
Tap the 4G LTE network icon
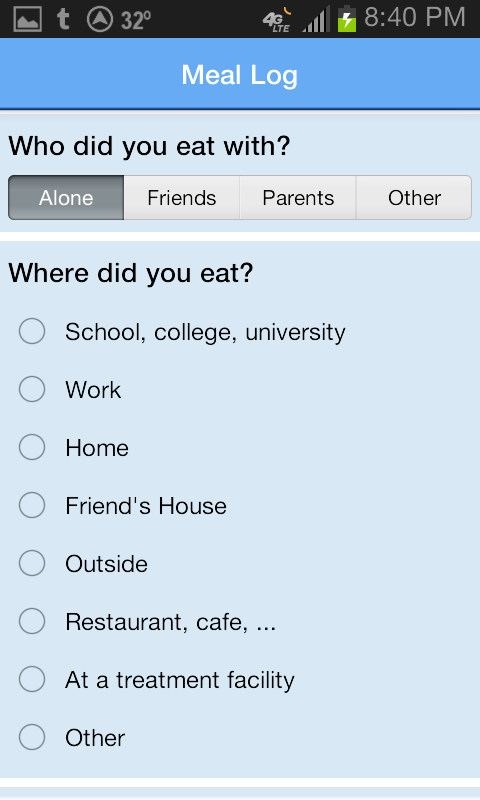277,19
